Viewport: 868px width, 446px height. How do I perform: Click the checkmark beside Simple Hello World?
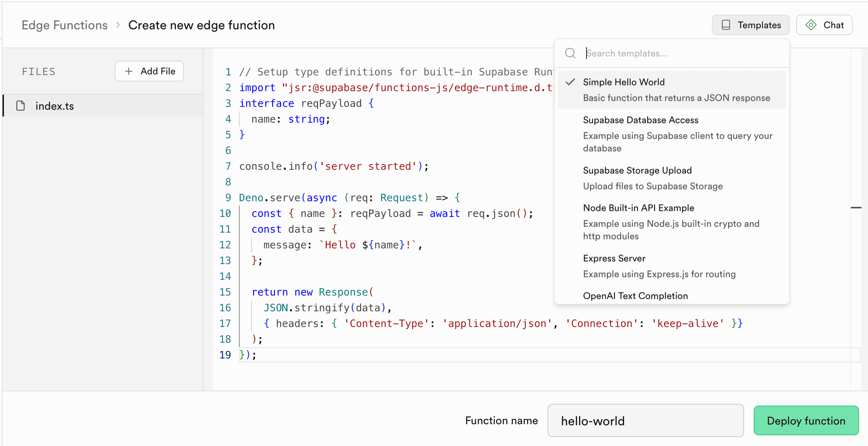point(570,82)
